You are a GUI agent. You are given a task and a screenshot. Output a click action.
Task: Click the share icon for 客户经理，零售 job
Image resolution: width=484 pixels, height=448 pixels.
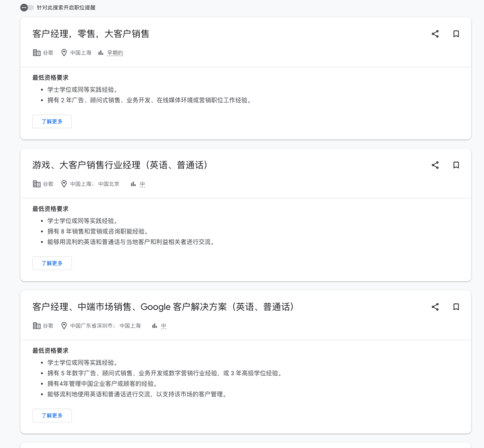434,34
